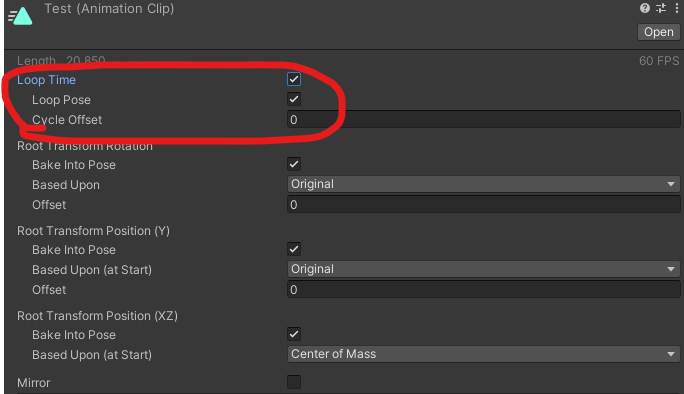Screen dimensions: 684x394
Task: Open Root Transform Rotation Based Upon dropdown
Action: tap(483, 184)
